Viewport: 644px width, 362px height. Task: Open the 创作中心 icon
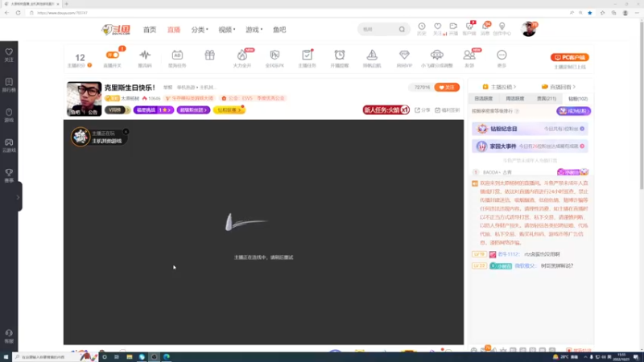pos(502,29)
